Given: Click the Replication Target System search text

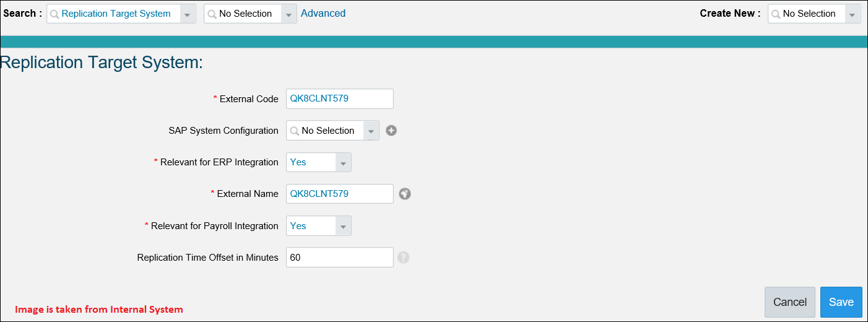Looking at the screenshot, I should point(116,13).
